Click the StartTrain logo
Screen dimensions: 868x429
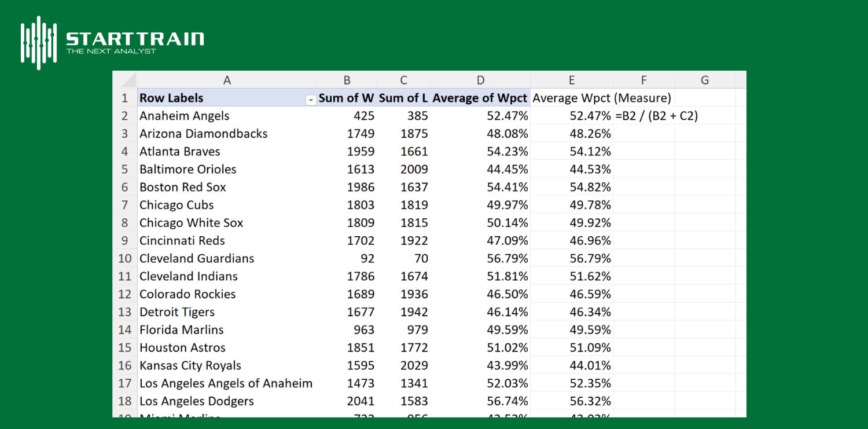[112, 43]
